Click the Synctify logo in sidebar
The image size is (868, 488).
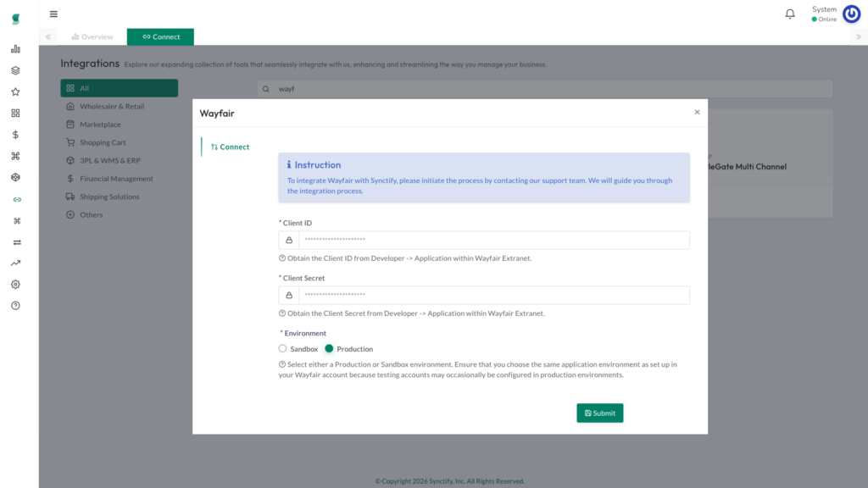[x=15, y=19]
